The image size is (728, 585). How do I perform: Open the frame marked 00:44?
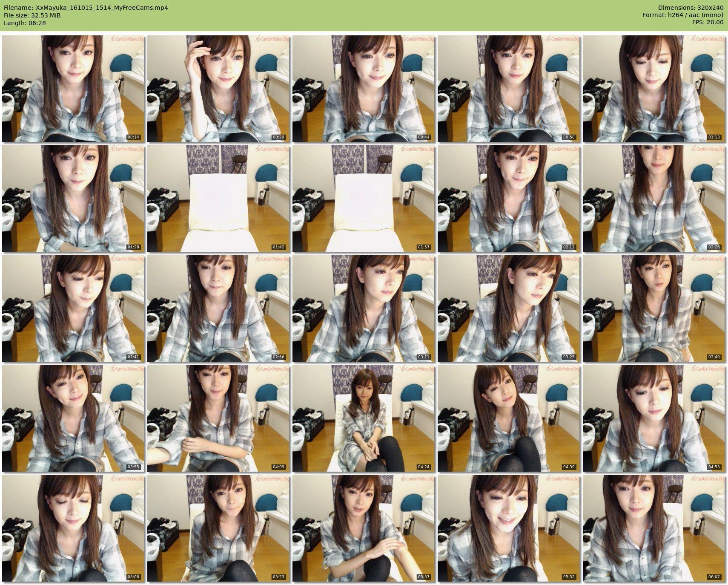point(364,89)
